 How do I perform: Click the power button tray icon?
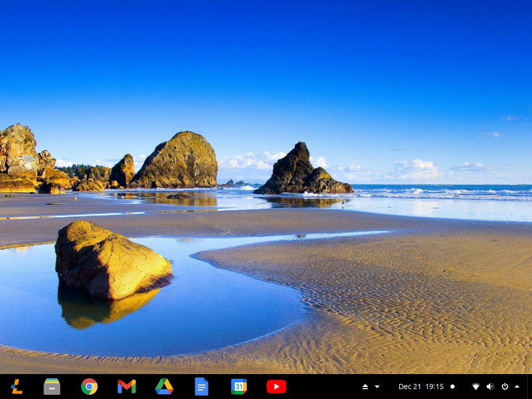click(x=505, y=387)
